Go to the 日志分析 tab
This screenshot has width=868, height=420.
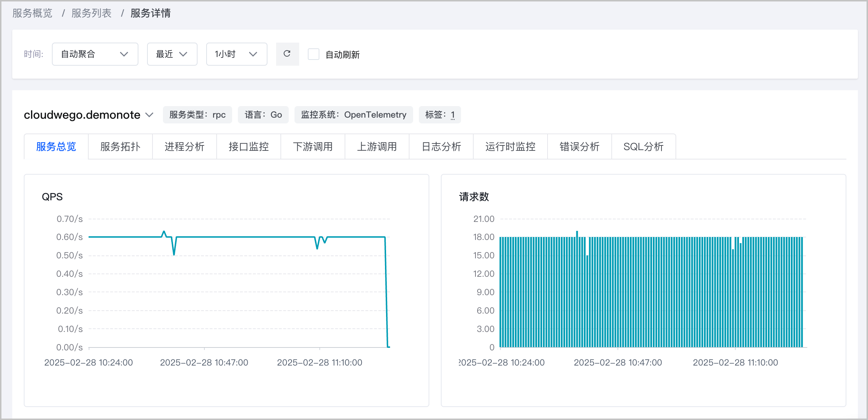(x=441, y=146)
